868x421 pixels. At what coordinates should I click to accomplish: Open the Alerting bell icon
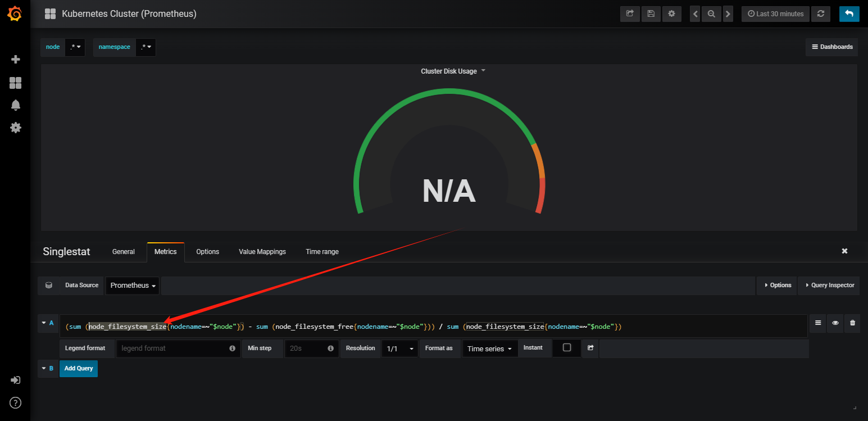tap(16, 105)
